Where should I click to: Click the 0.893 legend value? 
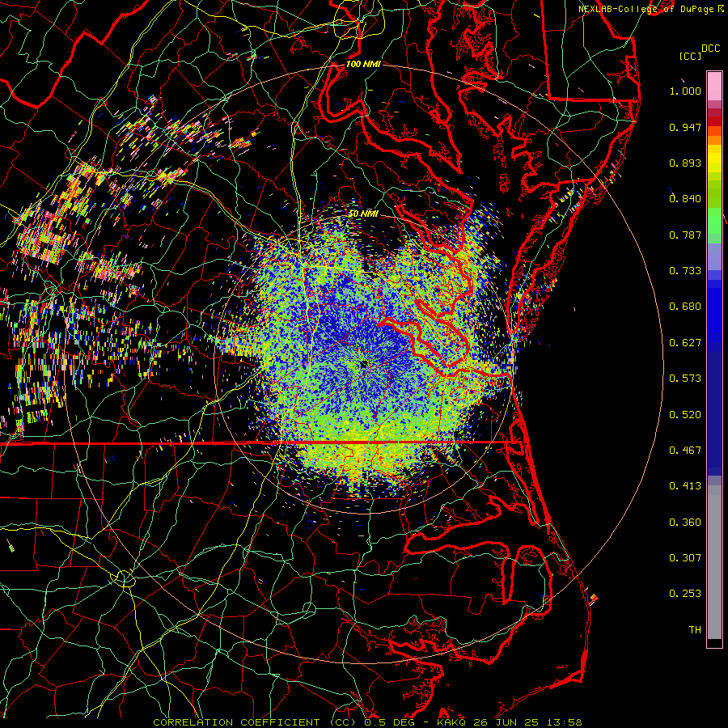click(x=685, y=163)
